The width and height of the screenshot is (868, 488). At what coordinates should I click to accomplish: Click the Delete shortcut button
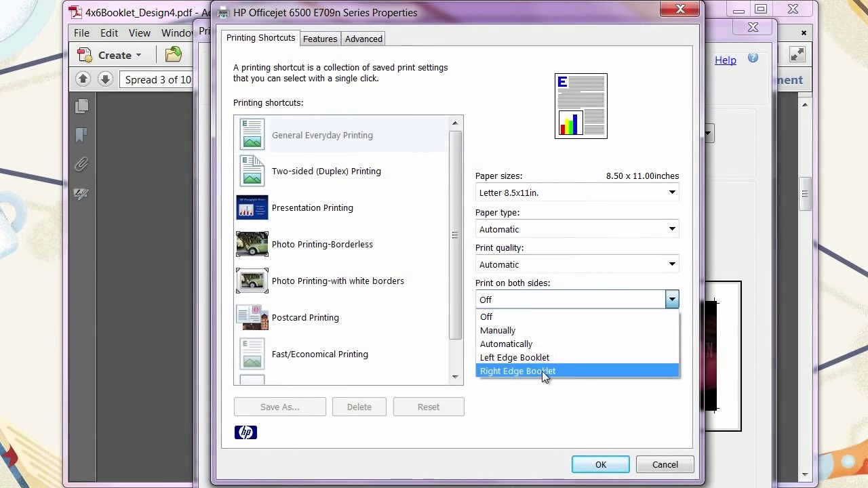click(359, 407)
